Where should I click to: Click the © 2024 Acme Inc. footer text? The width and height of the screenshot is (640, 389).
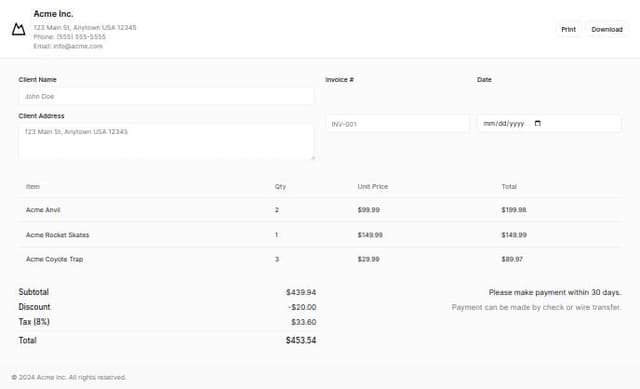pos(69,377)
